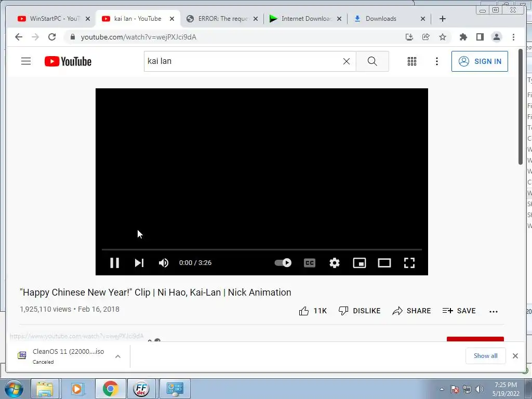
Task: Go to the YouTube home logo
Action: click(68, 61)
